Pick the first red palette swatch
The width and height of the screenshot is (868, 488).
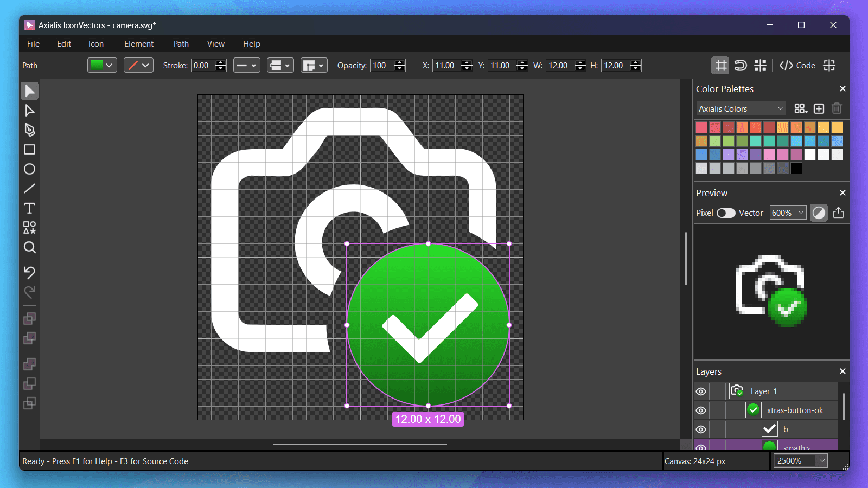701,127
